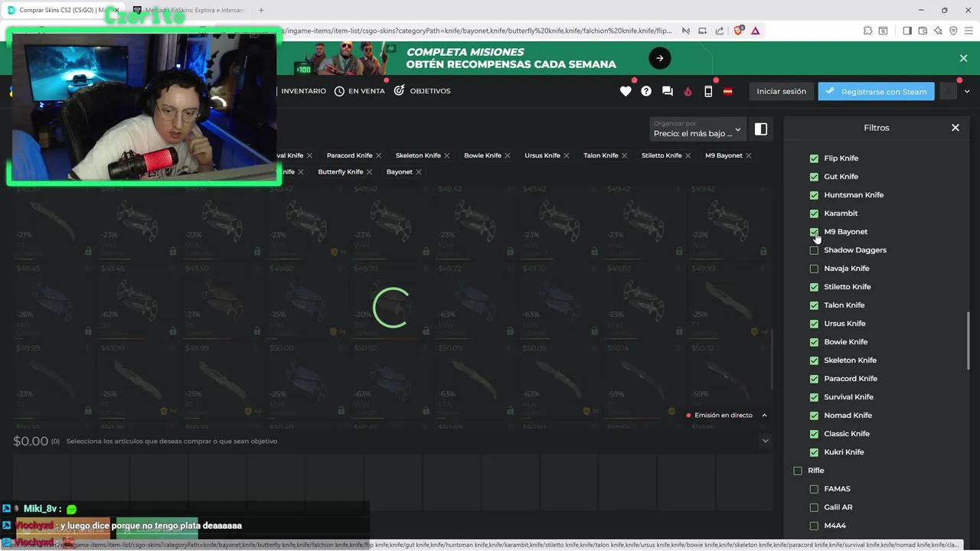The height and width of the screenshot is (551, 980).
Task: Open the Leo AI sparkle icon
Action: pyautogui.click(x=939, y=31)
